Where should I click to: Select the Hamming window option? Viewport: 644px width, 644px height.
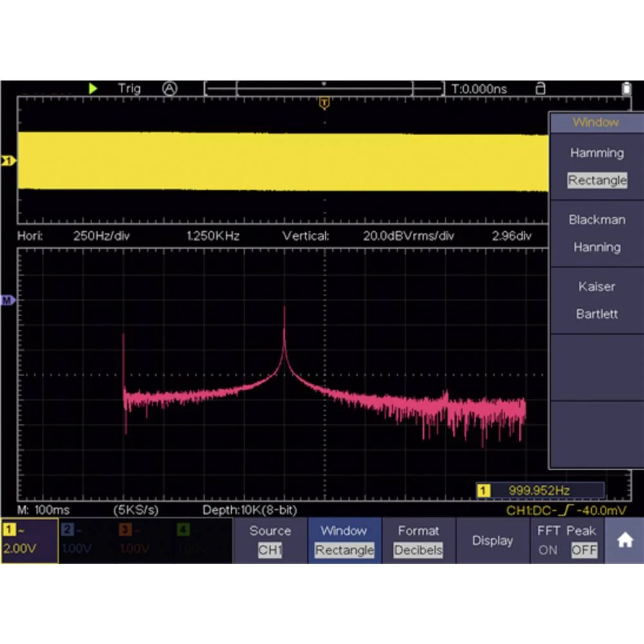click(596, 153)
